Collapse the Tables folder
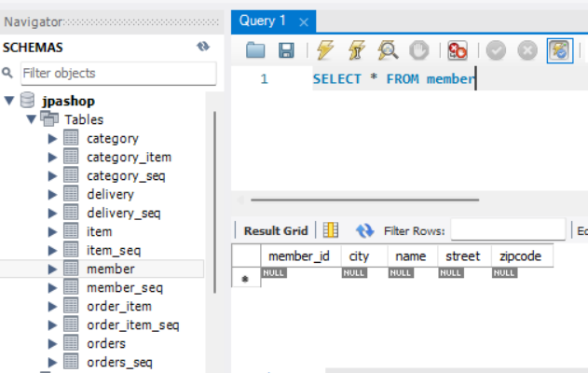Screen dimensions: 588x373 (x=32, y=119)
